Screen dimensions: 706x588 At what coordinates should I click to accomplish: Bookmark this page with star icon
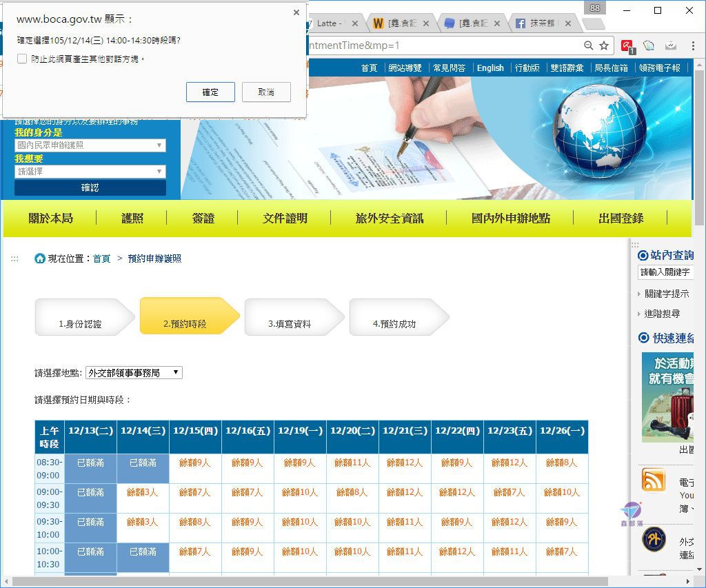(x=604, y=45)
